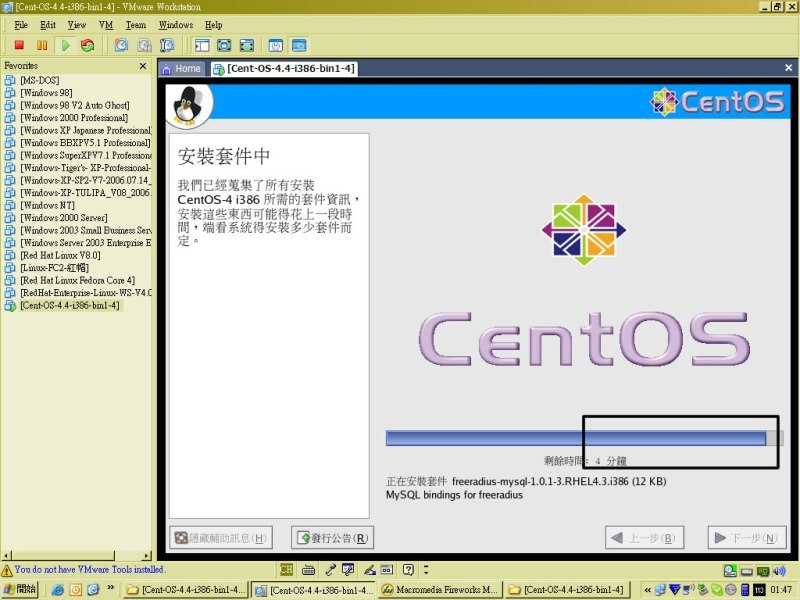This screenshot has height=600, width=800.
Task: Launch Internet Explorer from quick launch
Action: tap(58, 590)
